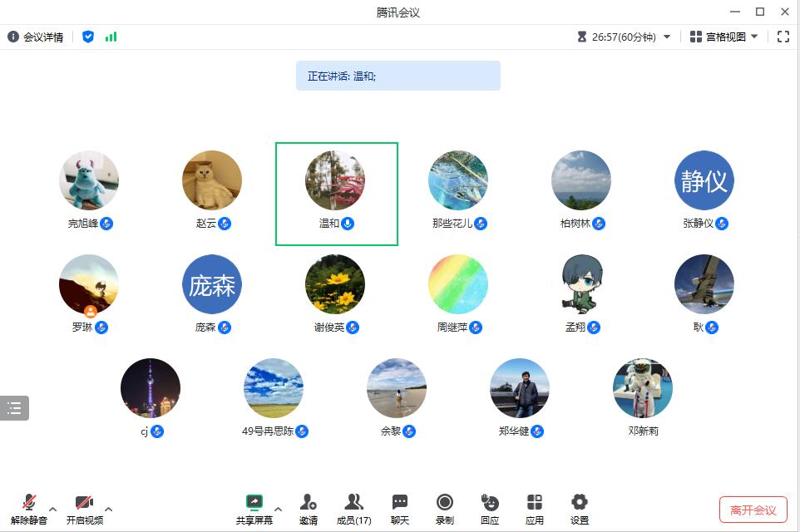This screenshot has width=800, height=532.
Task: Open the 宫格视图 layout dropdown
Action: [x=724, y=37]
